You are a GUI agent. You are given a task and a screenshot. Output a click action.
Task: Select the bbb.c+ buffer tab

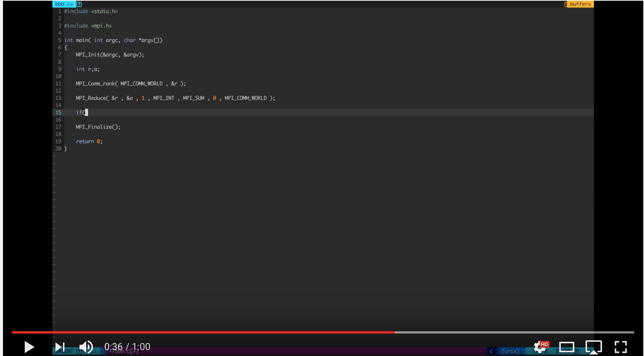(64, 4)
